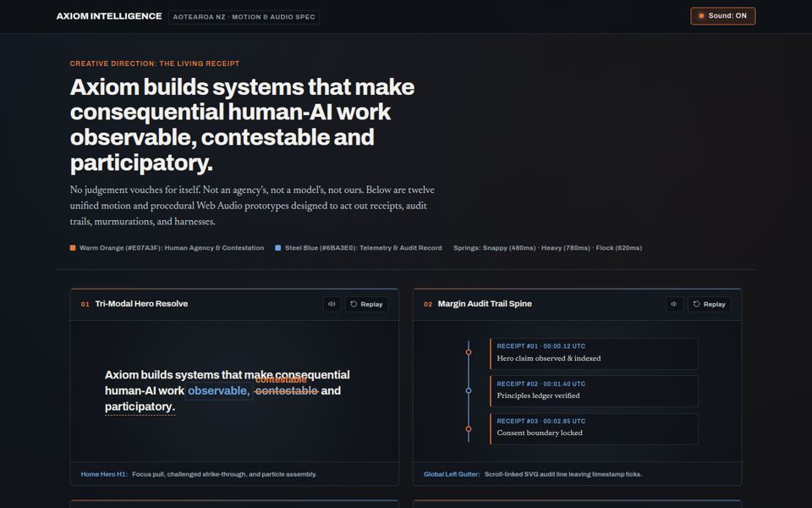Click the '01' number on the first card
Image resolution: width=812 pixels, height=508 pixels.
tap(85, 304)
